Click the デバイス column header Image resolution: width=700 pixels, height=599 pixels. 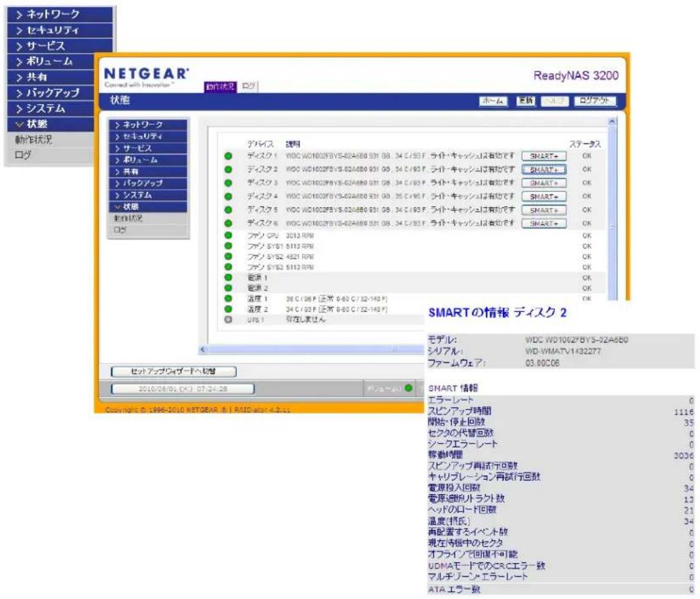pyautogui.click(x=260, y=144)
